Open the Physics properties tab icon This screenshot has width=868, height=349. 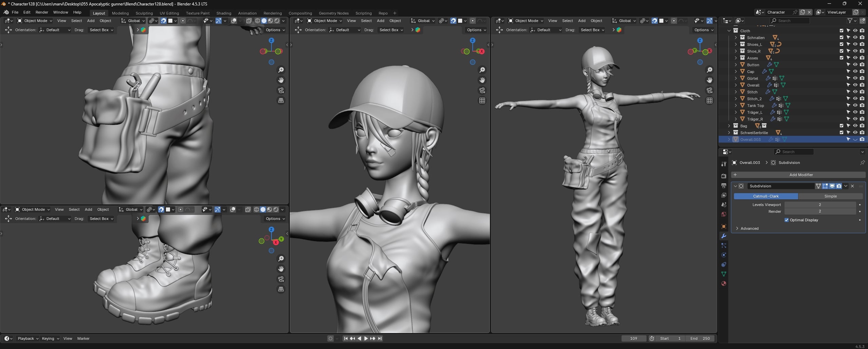pyautogui.click(x=724, y=255)
